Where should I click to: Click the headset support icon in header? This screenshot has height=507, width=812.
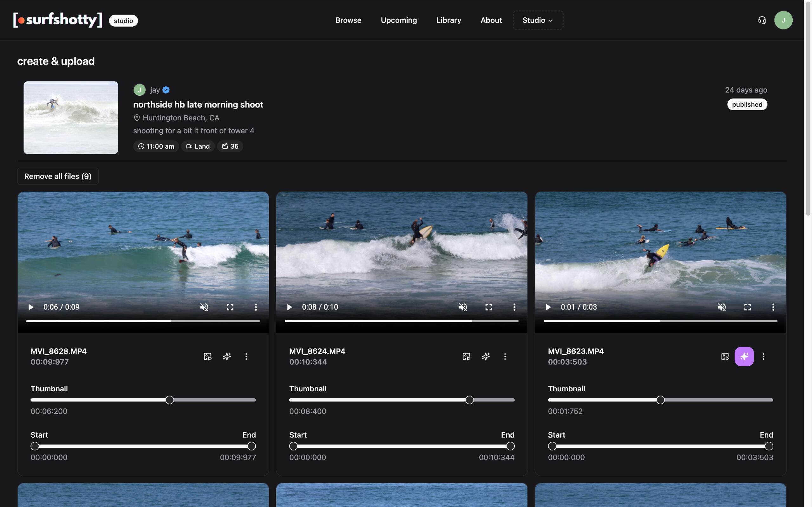[x=762, y=20]
